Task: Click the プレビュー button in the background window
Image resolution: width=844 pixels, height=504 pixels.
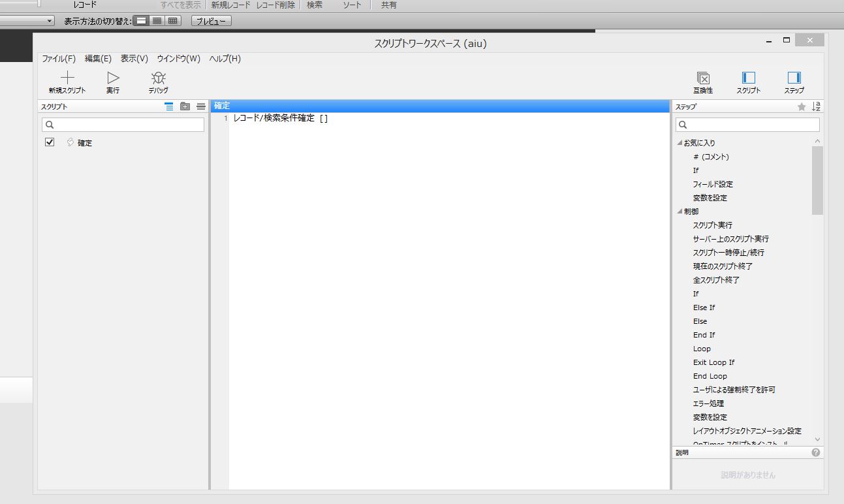Action: tap(211, 21)
